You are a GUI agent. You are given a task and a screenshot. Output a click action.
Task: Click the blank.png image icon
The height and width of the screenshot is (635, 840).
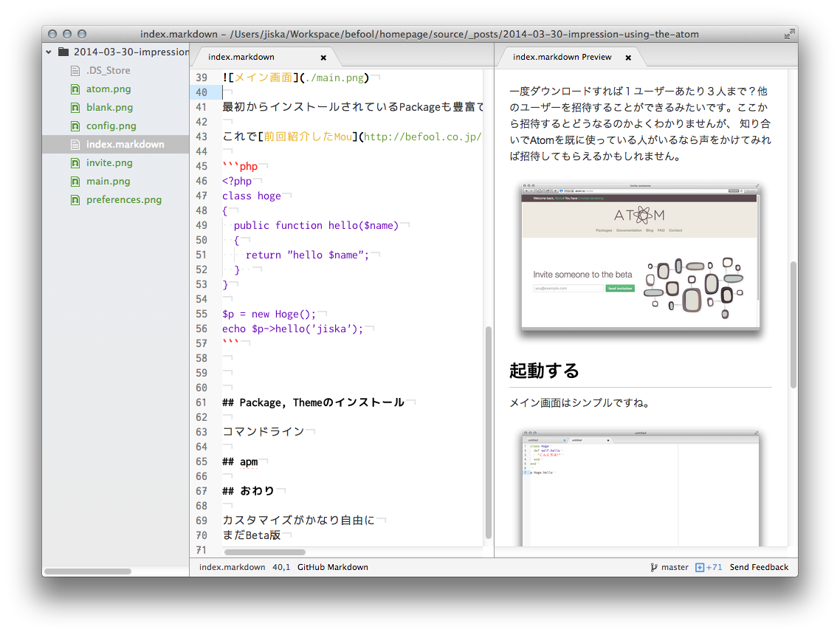(75, 108)
